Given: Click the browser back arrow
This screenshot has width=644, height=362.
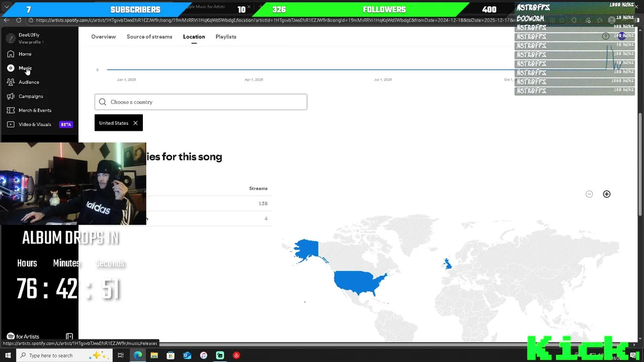Looking at the screenshot, I should [x=7, y=20].
